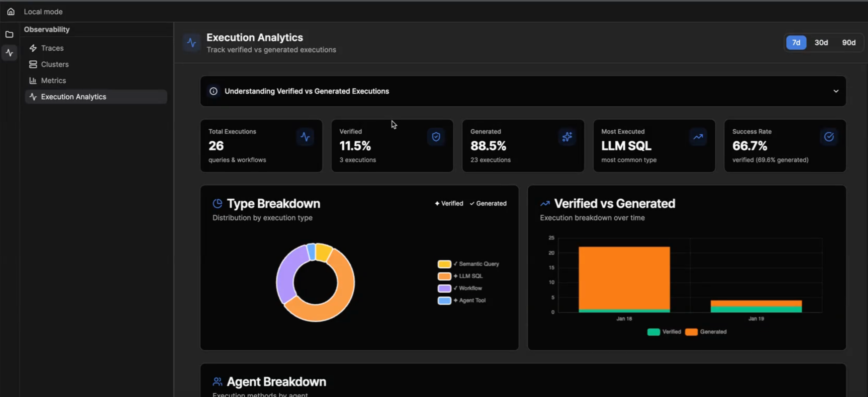This screenshot has width=868, height=397.
Task: Open Traces in Observability sidebar
Action: click(52, 48)
